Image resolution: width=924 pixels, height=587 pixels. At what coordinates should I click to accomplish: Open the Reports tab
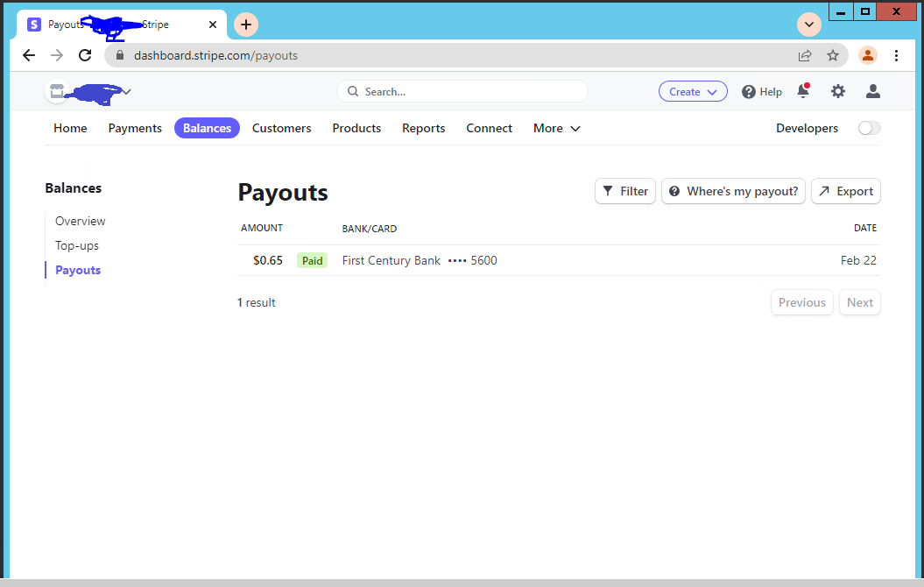coord(424,128)
